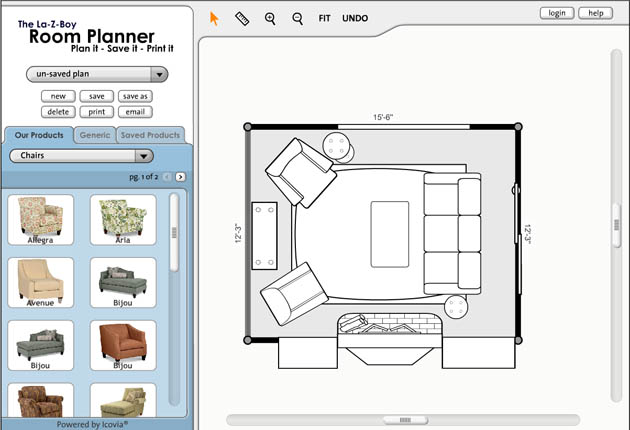The image size is (630, 430).
Task: Click the bottom-right room corner handle
Action: 518,340
